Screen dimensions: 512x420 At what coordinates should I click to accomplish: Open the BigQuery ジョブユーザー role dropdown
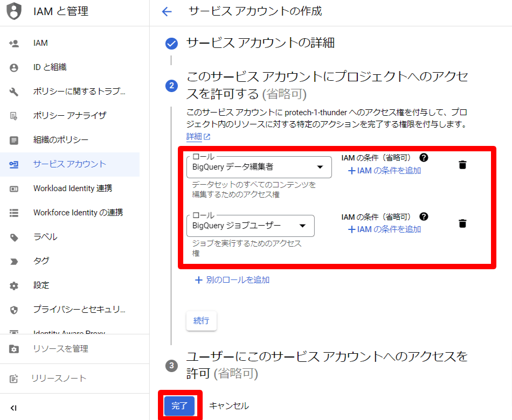(251, 226)
